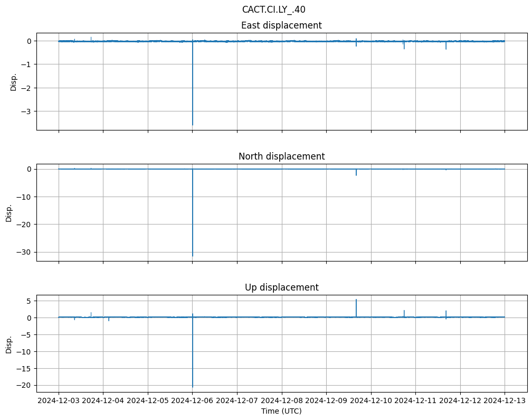The image size is (532, 420).
Task: Click the Up displacement subplot title
Action: [x=281, y=287]
